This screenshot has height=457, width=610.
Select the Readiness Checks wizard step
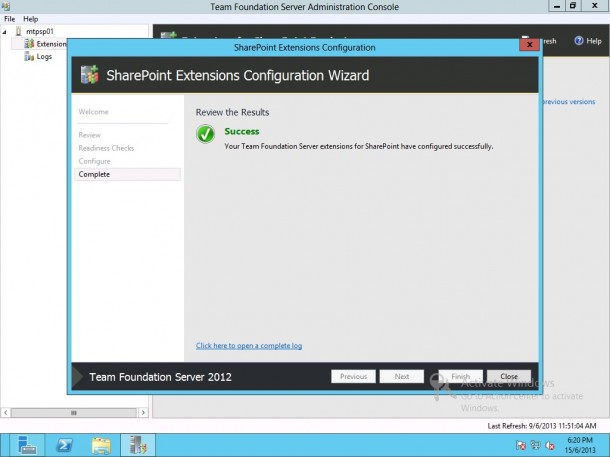tap(106, 148)
